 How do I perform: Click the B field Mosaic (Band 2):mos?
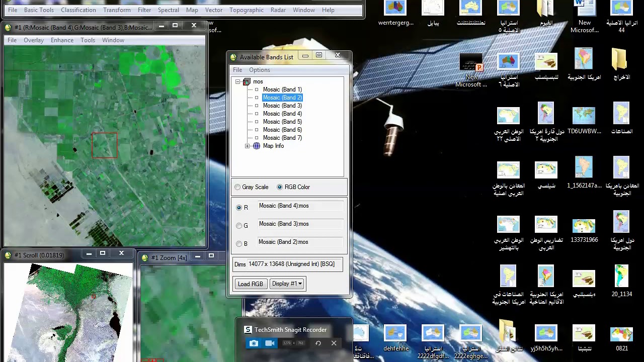click(x=300, y=242)
